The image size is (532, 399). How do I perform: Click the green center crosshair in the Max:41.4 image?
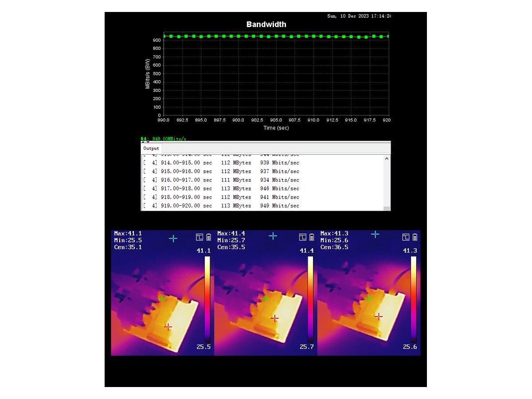coord(265,299)
